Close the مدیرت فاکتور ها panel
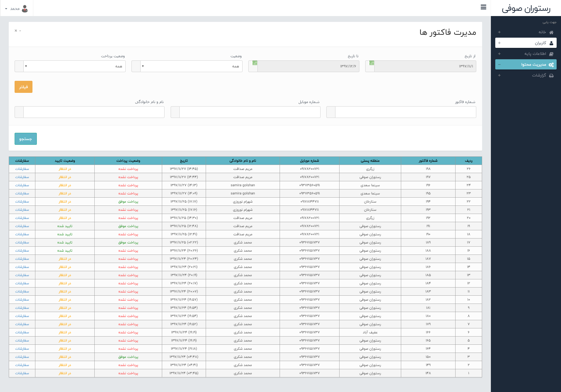 coord(16,31)
